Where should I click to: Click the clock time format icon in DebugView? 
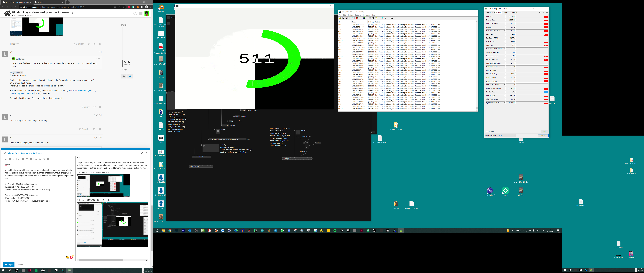point(377,18)
